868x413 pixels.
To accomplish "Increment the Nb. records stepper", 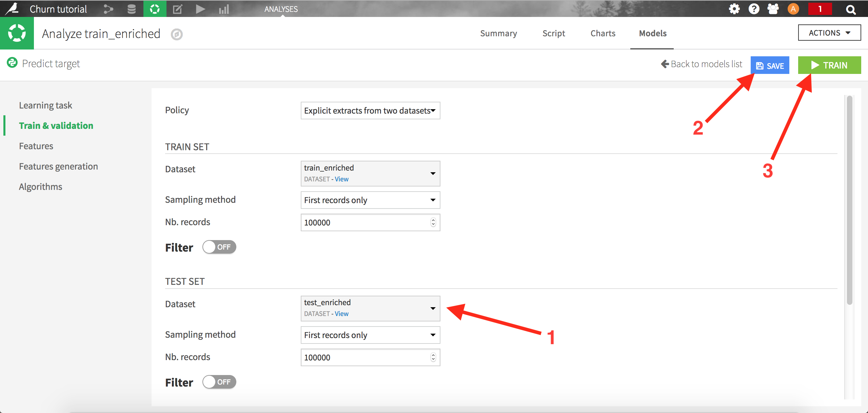I will (433, 220).
